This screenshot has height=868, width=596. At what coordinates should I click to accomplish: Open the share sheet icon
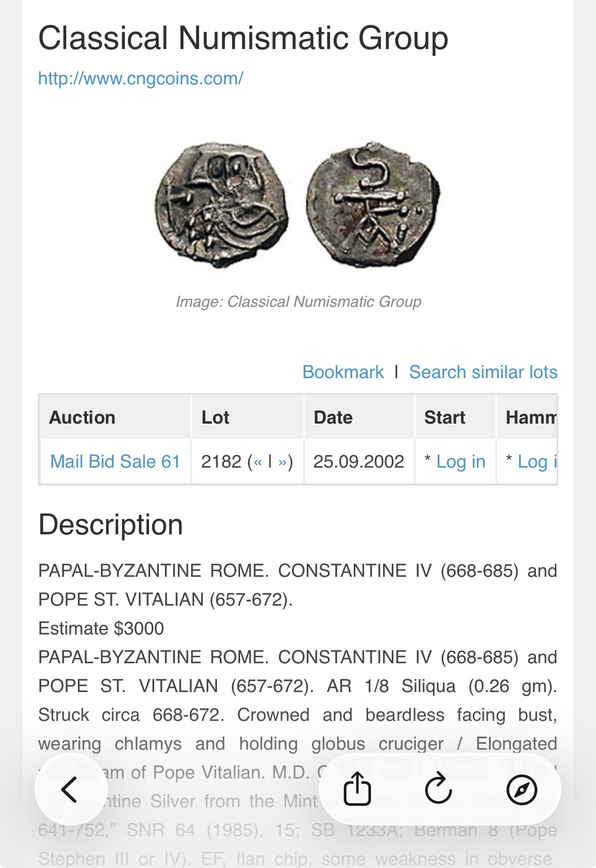click(357, 789)
